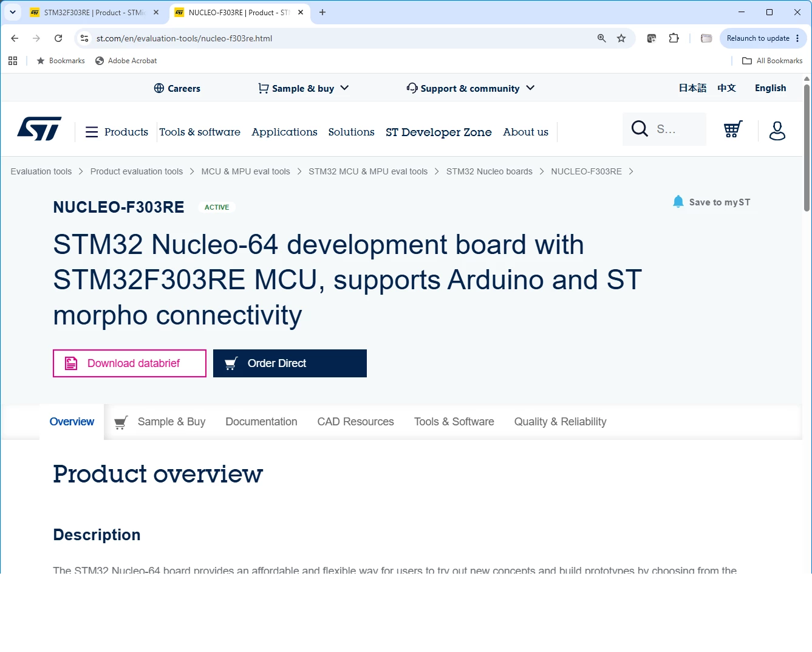The height and width of the screenshot is (652, 812).
Task: Open the Chrome three-dot menu
Action: [x=797, y=38]
